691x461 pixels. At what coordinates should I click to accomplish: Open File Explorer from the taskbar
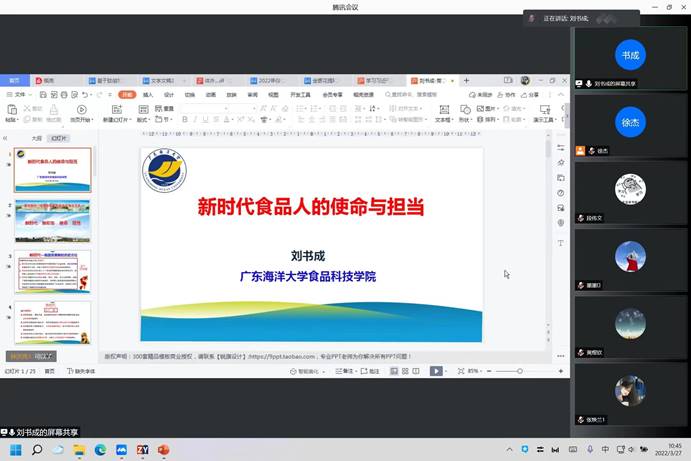click(79, 450)
